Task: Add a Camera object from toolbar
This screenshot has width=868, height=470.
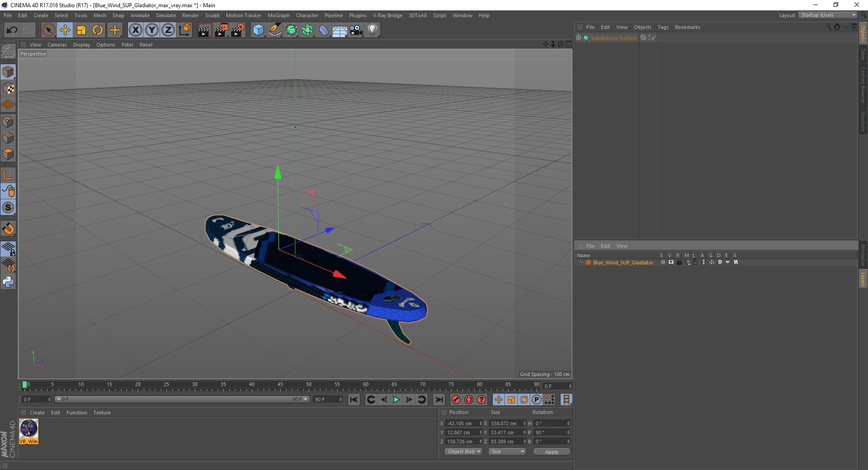Action: (356, 30)
